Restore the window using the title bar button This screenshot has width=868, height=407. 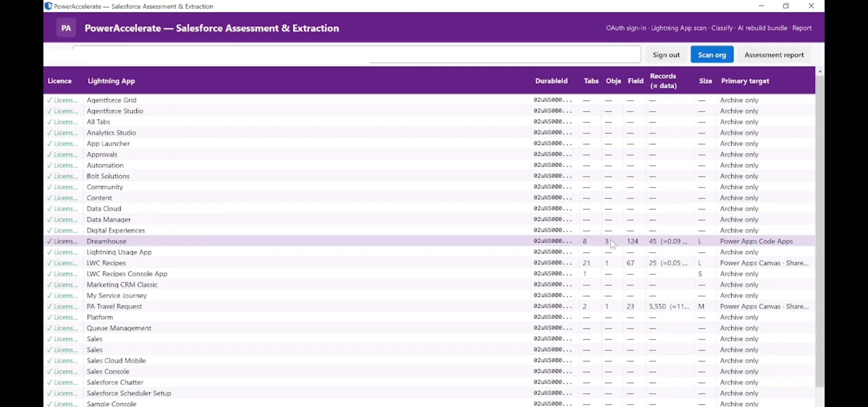[786, 6]
